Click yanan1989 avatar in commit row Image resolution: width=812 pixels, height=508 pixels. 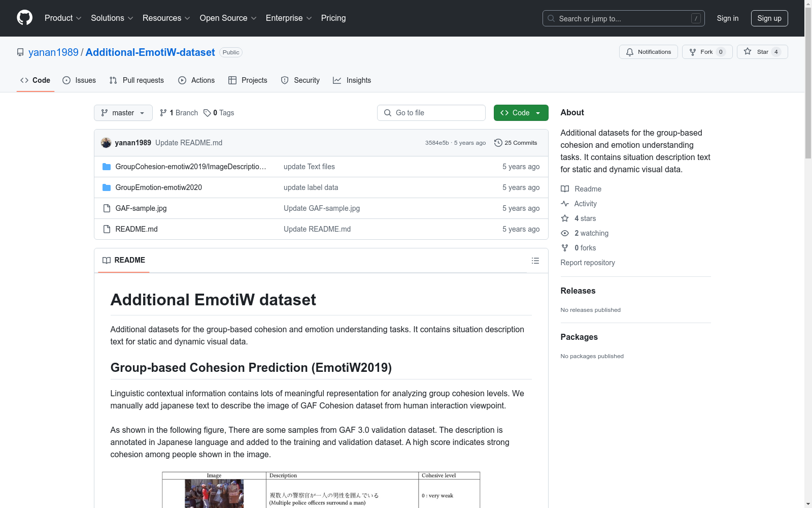106,143
